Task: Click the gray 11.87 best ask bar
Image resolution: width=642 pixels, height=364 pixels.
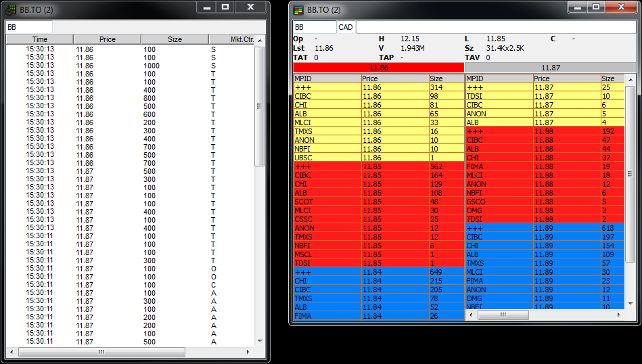Action: click(550, 68)
